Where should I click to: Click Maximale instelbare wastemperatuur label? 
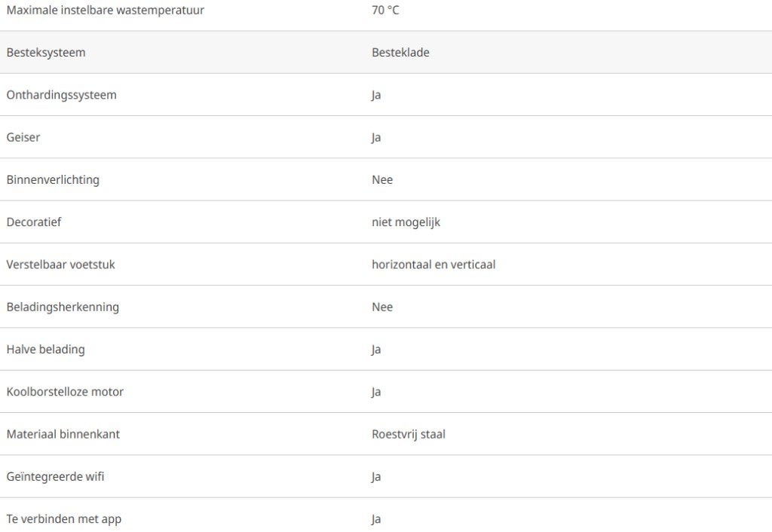(105, 10)
